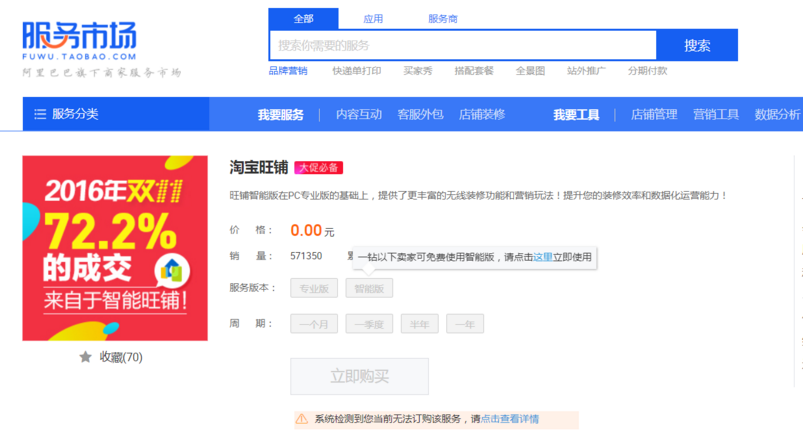Choose the 一年 period option
Viewport: 809px width, 443px height.
[x=465, y=324]
